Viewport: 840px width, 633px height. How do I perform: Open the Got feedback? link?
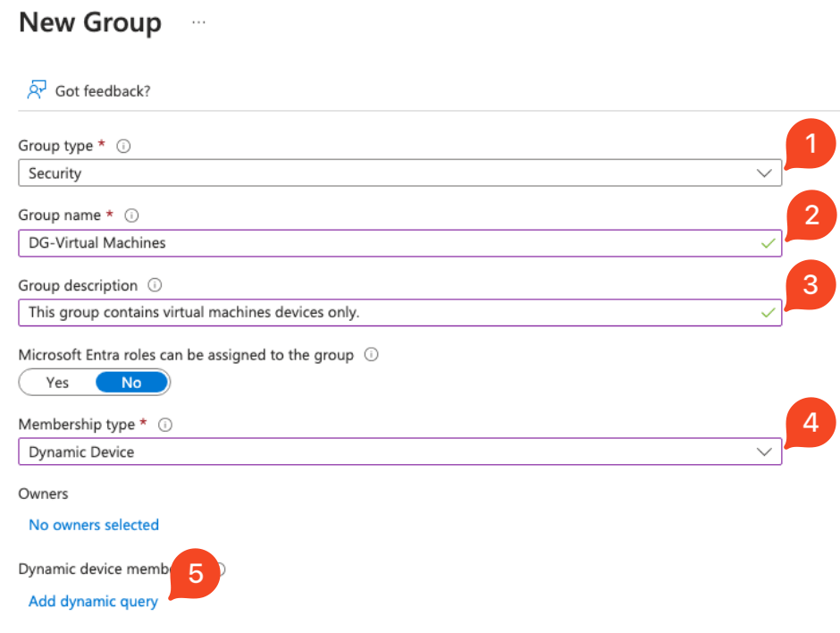tap(103, 91)
